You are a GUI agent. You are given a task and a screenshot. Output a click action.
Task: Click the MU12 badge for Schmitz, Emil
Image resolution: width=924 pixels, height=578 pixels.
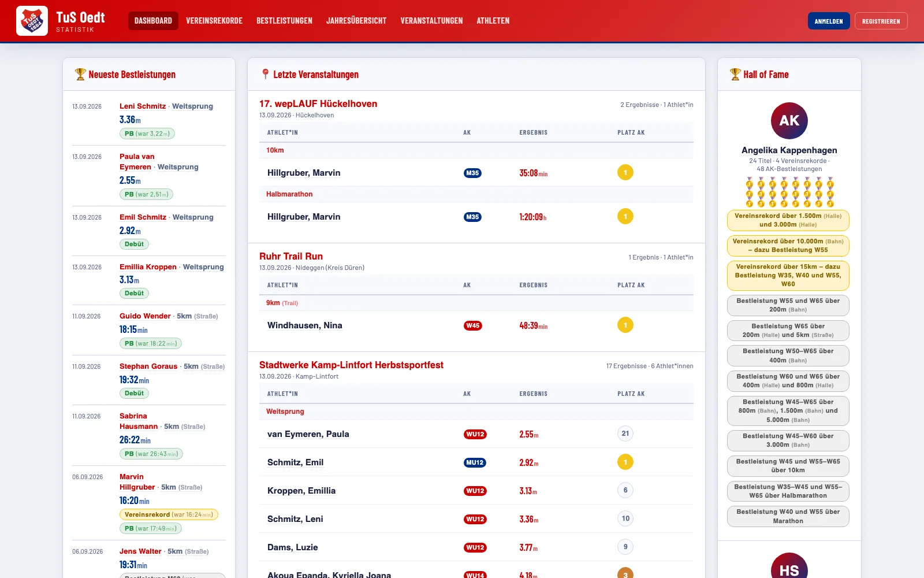475,462
